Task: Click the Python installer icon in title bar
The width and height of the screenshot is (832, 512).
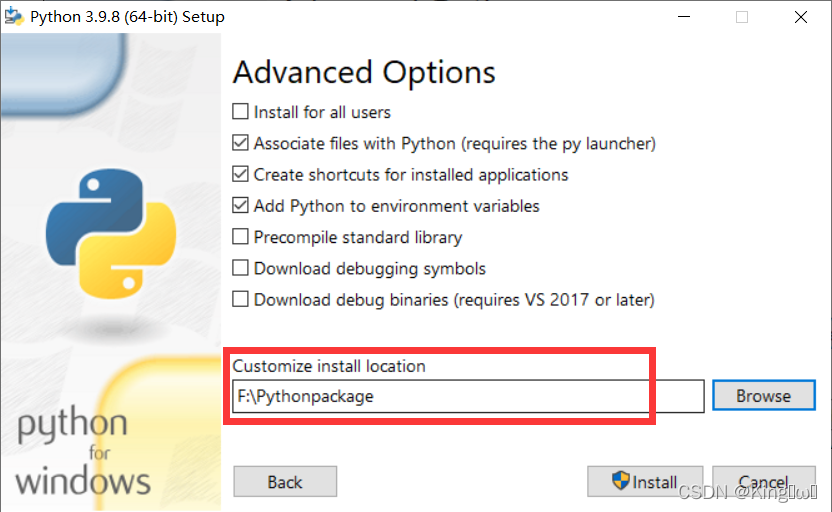Action: pyautogui.click(x=14, y=16)
